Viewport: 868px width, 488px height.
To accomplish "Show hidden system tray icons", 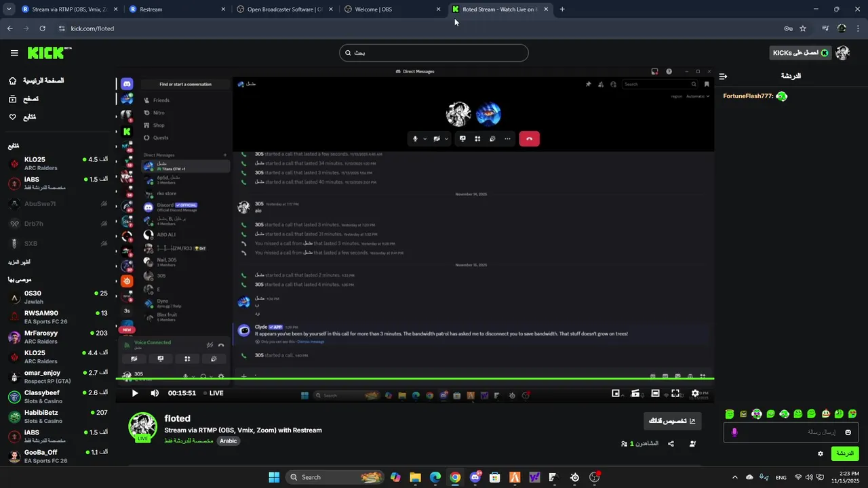I will [x=734, y=477].
